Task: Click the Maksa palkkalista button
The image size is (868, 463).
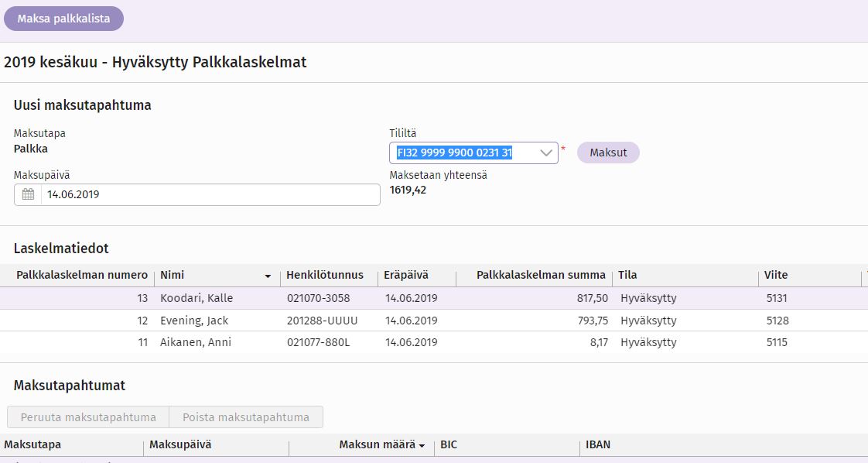Action: click(x=63, y=19)
